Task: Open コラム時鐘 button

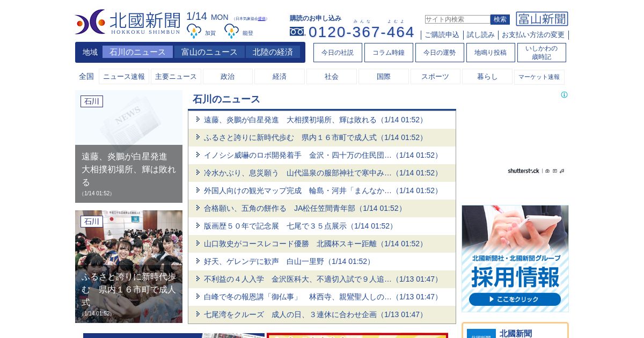Action: [x=389, y=53]
